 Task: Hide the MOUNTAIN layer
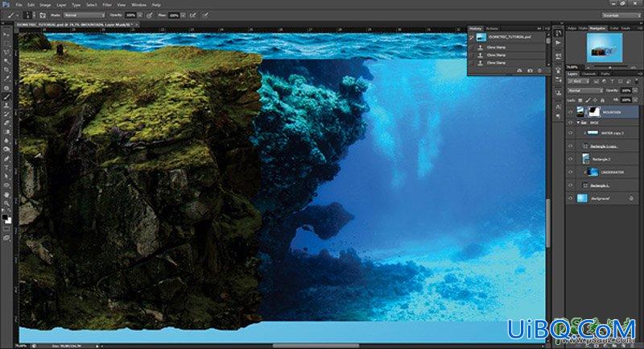coord(571,112)
